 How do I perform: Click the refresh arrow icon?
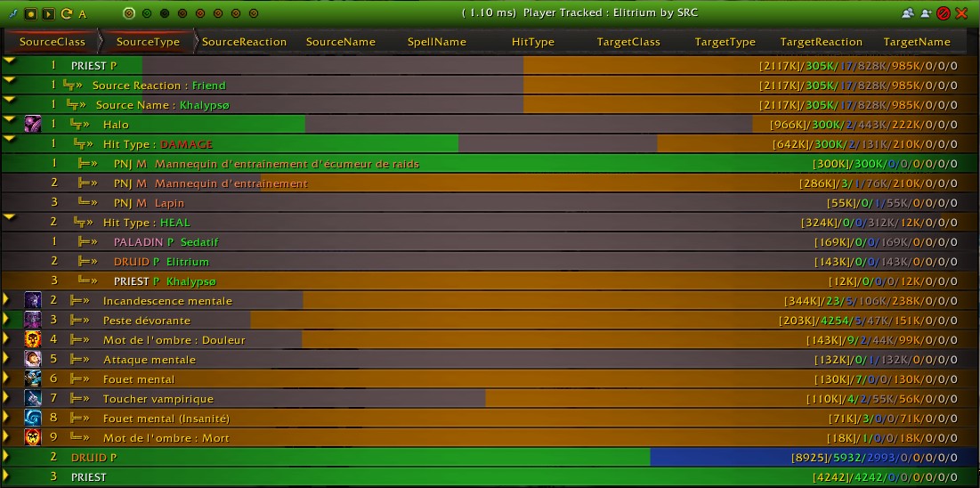66,13
